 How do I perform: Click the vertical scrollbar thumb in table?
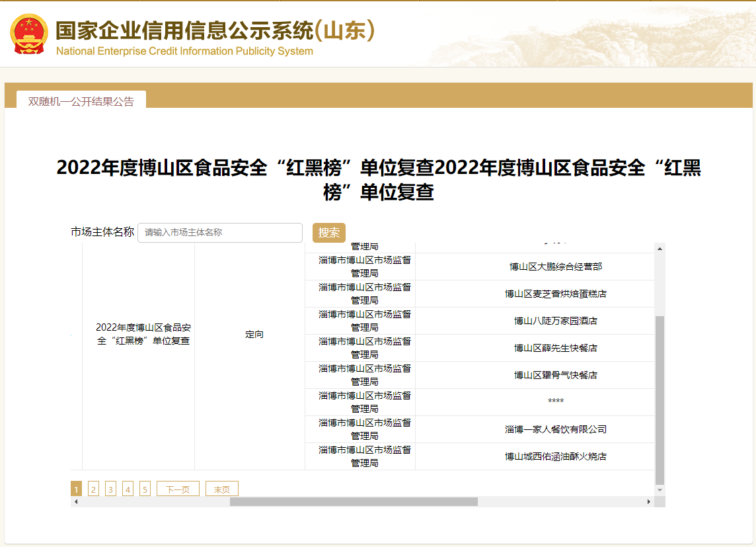point(660,400)
